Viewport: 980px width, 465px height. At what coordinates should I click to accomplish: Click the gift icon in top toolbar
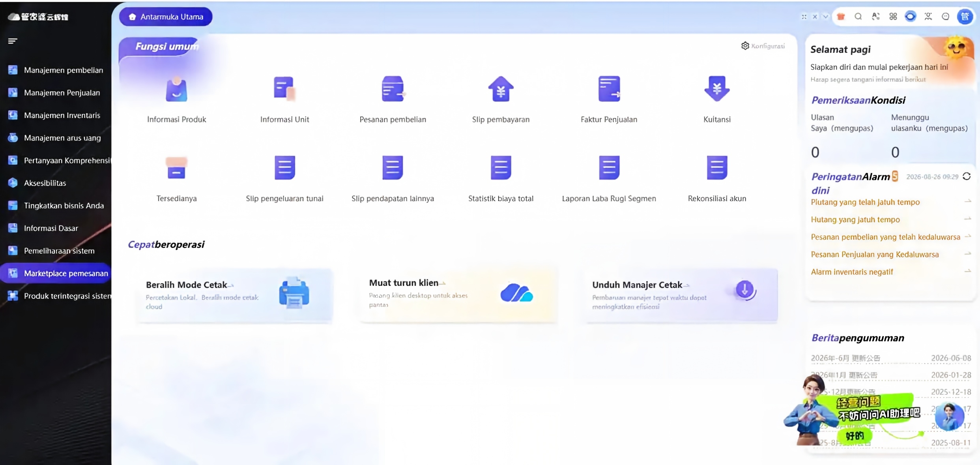click(x=841, y=17)
